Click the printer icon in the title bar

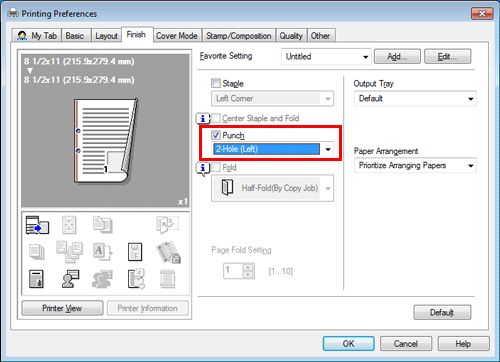[13, 13]
